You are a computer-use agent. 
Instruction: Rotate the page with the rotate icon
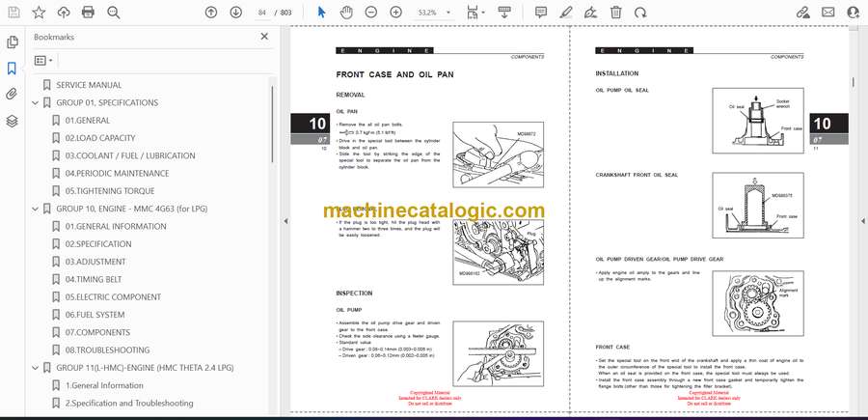[640, 13]
